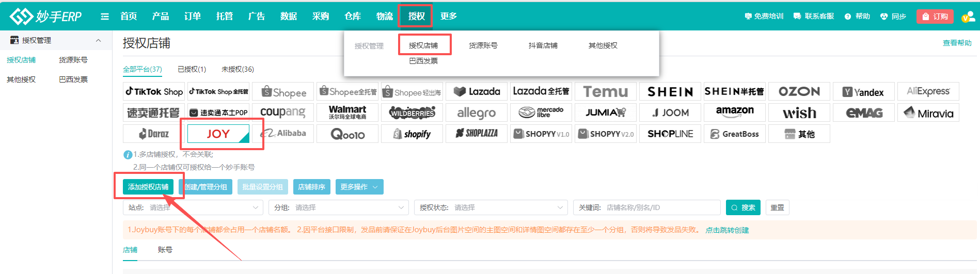Select the Walmart platform tile
Image resolution: width=980 pixels, height=274 pixels.
pyautogui.click(x=347, y=112)
